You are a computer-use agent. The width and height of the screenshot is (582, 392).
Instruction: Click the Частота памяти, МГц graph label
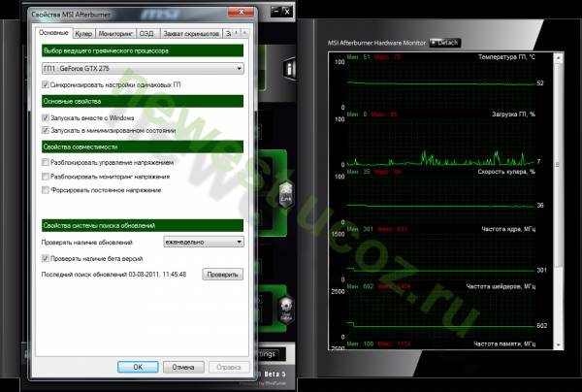tap(504, 344)
